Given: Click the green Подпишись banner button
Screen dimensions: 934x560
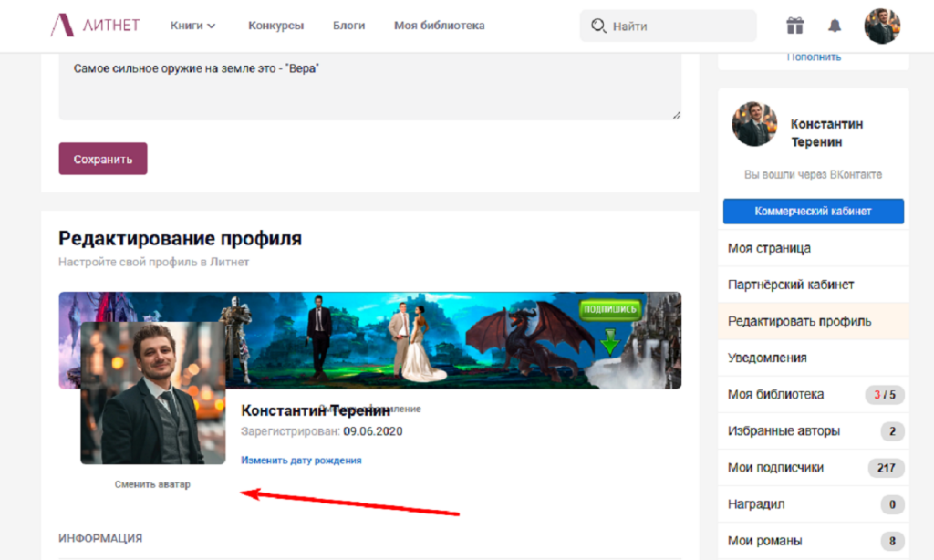Looking at the screenshot, I should [x=610, y=310].
